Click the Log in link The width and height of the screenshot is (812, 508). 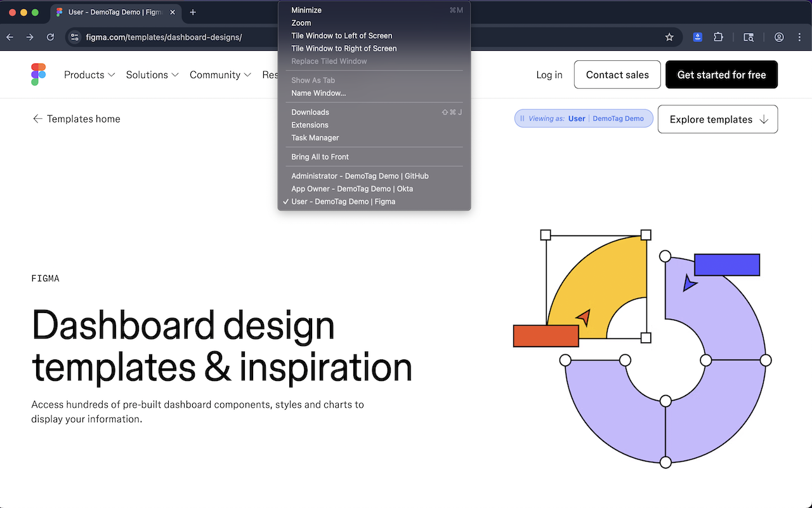549,75
